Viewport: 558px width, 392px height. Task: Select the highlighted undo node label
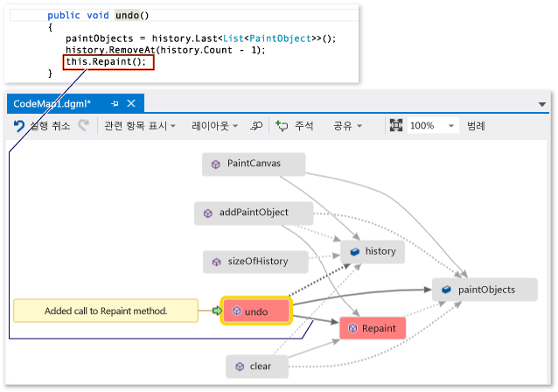[256, 311]
